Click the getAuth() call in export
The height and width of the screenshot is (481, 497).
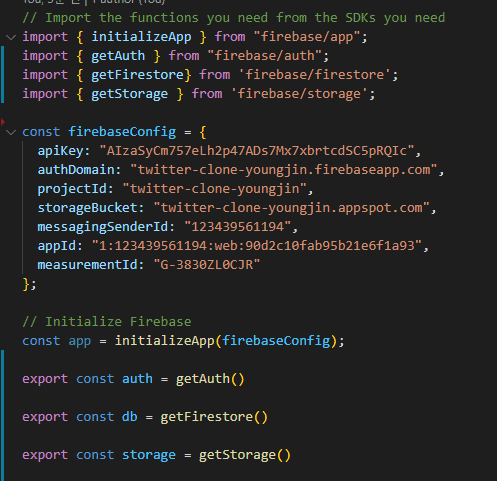[210, 379]
